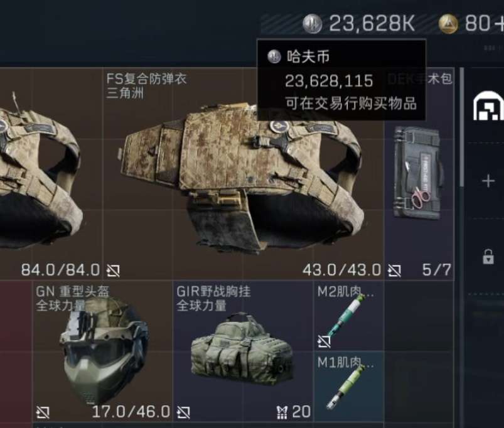Select the M1肌肉 injector item
Screen dimensions: 504x428
pyautogui.click(x=349, y=387)
